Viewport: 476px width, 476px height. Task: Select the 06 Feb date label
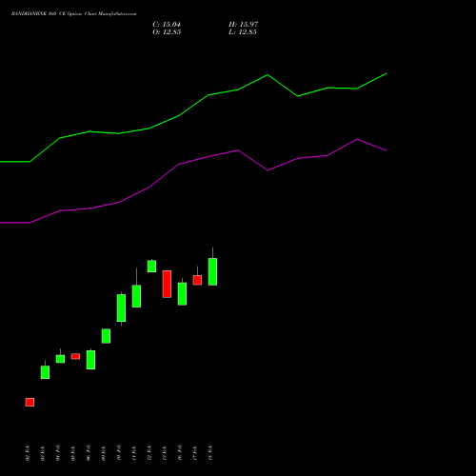click(89, 453)
